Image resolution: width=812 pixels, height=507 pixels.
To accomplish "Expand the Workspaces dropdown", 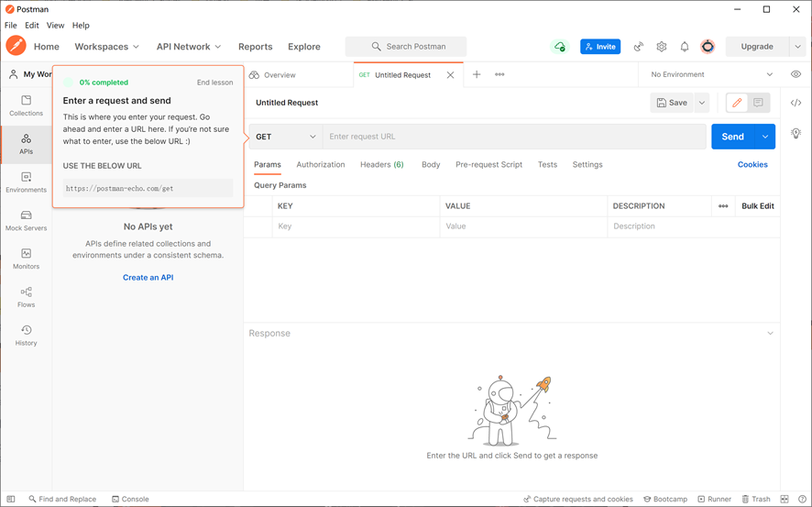I will tap(106, 47).
